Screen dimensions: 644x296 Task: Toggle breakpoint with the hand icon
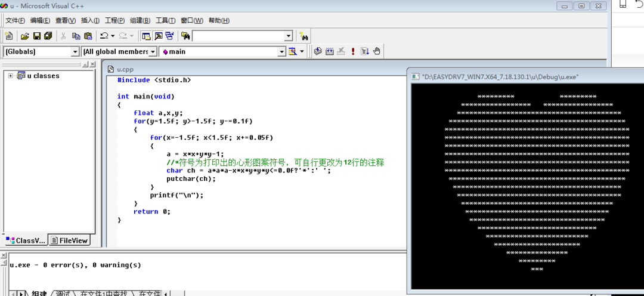(377, 51)
